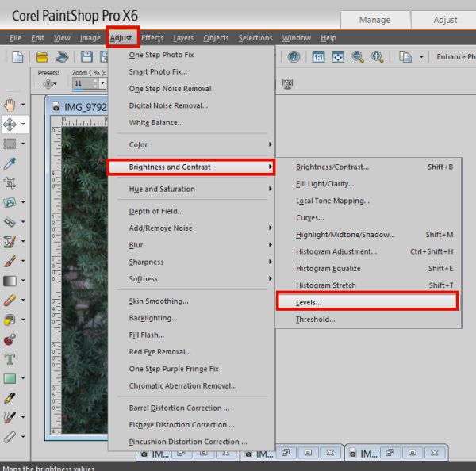The image size is (476, 471).
Task: Click the Zoom to 100% (1:1) icon
Action: point(318,57)
